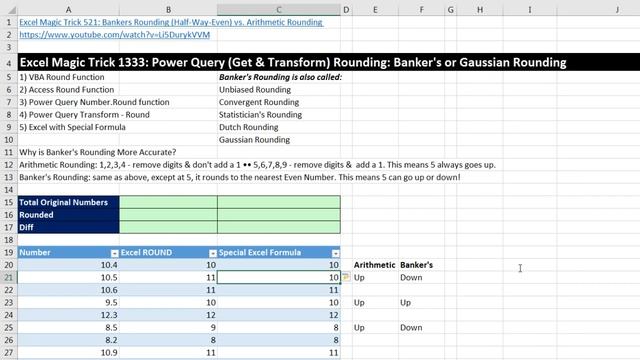This screenshot has width=640, height=360.
Task: Click '1) VBA Round Function' cell
Action: pyautogui.click(x=69, y=77)
